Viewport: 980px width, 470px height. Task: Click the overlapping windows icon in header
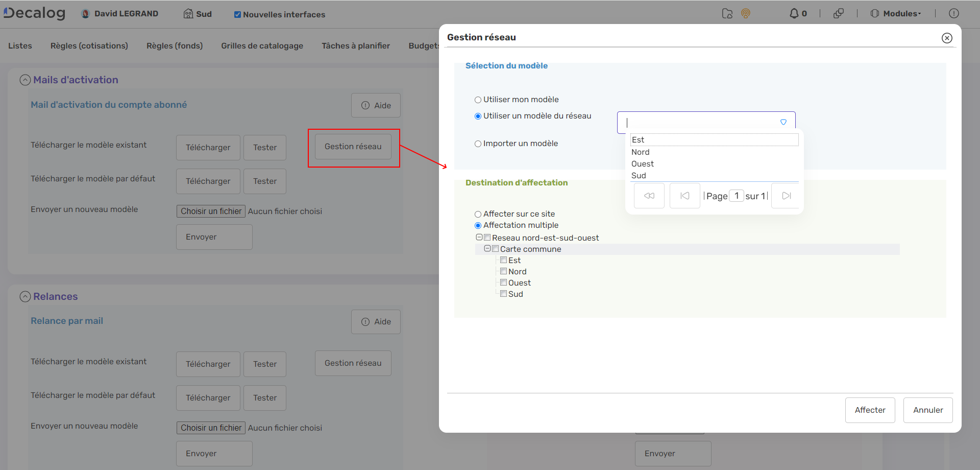[838, 14]
